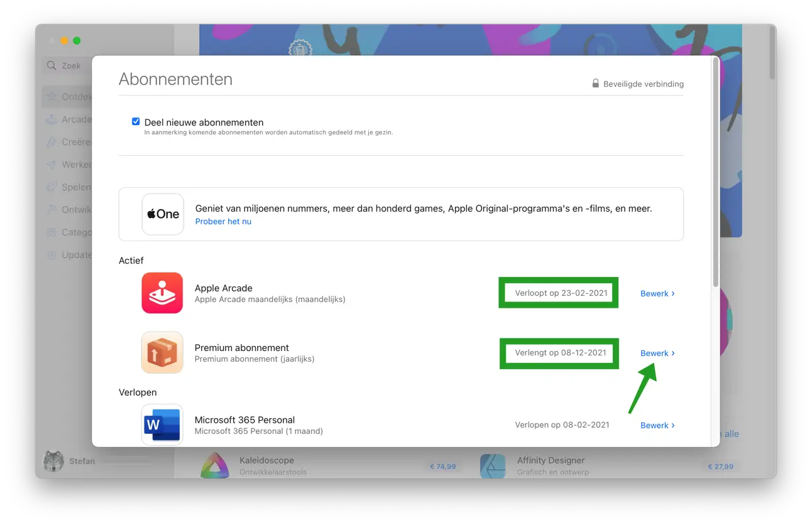Click the Verloopt op 23-02-2021 date

click(561, 293)
